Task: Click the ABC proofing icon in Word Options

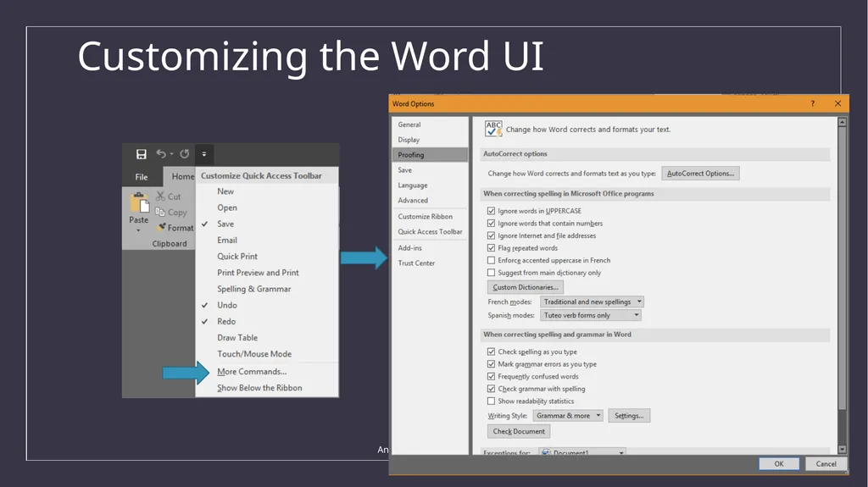Action: point(493,129)
